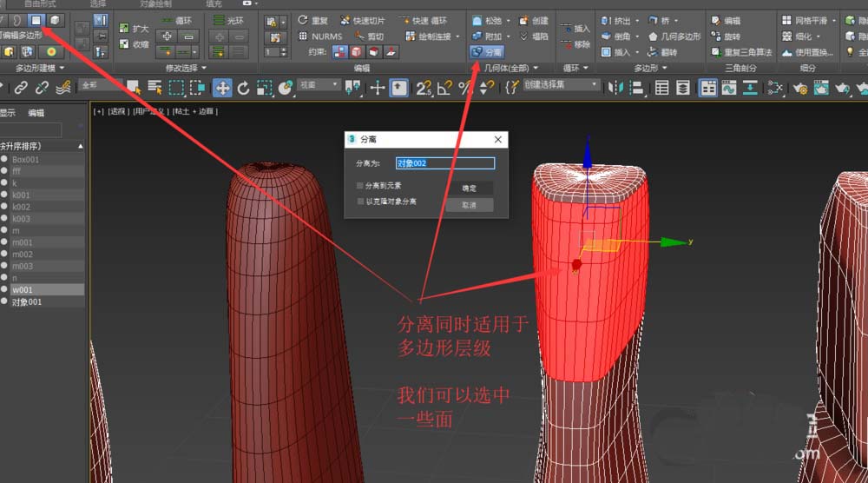Click the Inset (插入) polygon tool
This screenshot has height=483, width=868.
pyautogui.click(x=616, y=52)
